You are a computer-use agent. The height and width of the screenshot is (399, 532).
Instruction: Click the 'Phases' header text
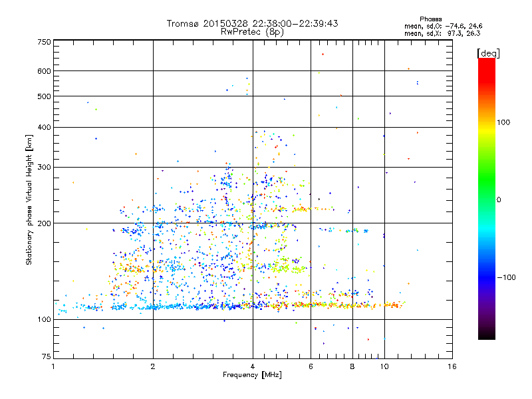click(430, 19)
